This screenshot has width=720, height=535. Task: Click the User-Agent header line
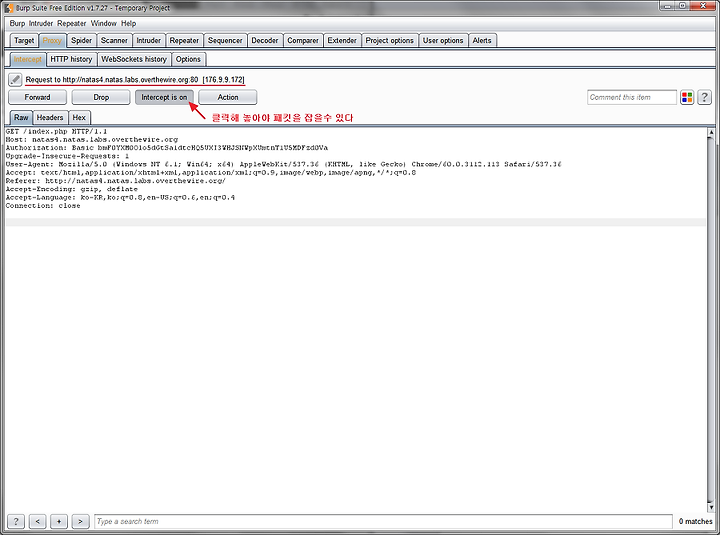284,164
